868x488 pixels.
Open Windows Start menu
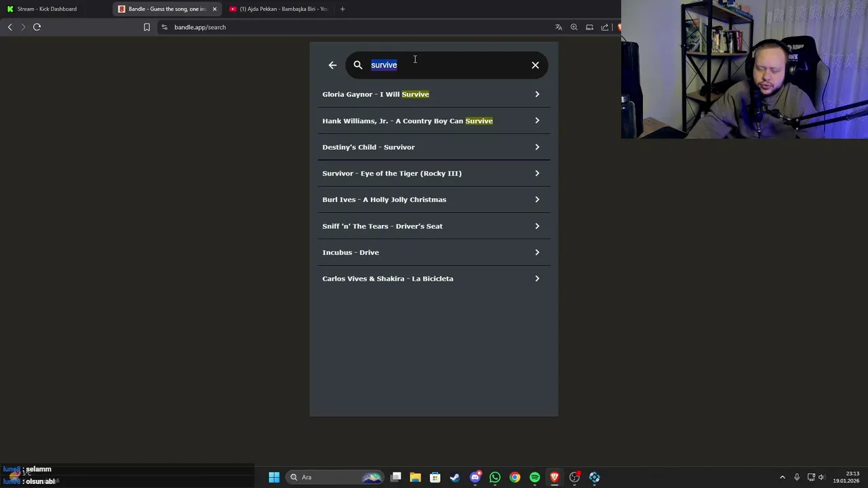(x=274, y=477)
